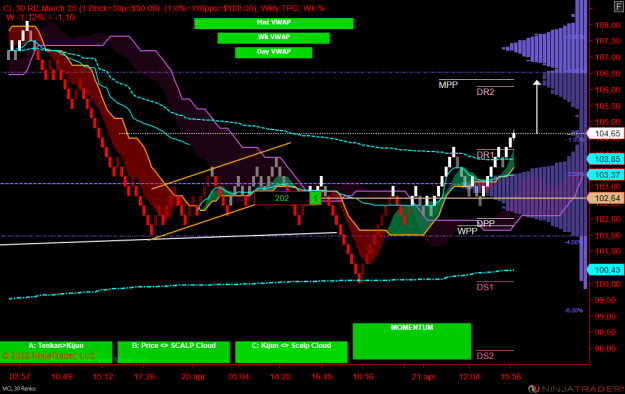Click the A: Tenkan>Kijun status box
Viewport: 625px width, 394px height.
point(56,352)
